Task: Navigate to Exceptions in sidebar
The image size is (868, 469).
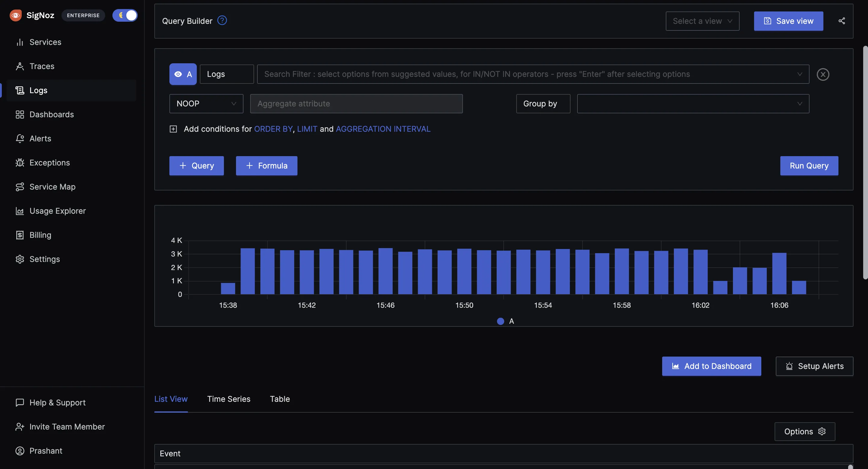Action: coord(71,163)
